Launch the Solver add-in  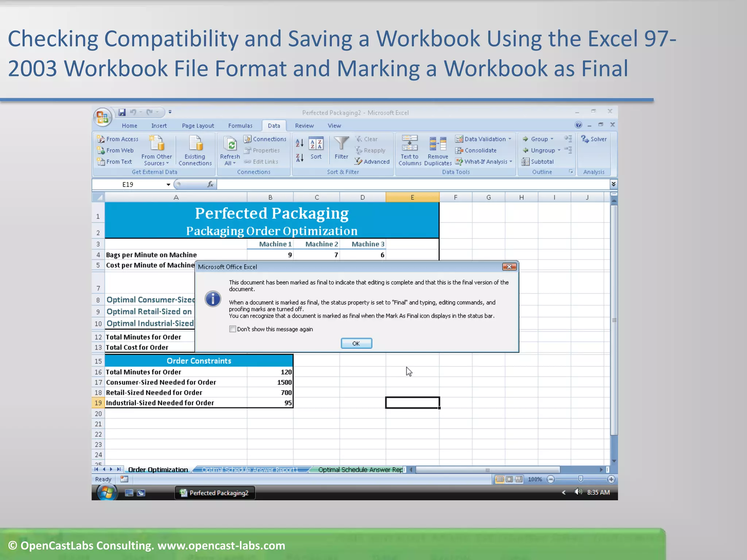tap(594, 139)
